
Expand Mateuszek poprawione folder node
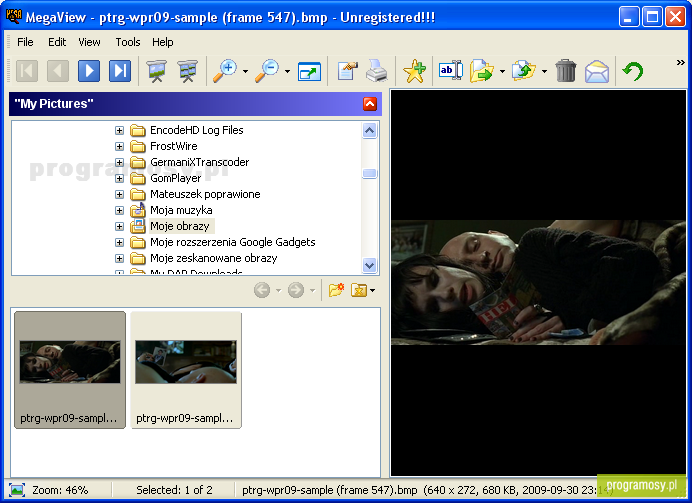tap(119, 194)
